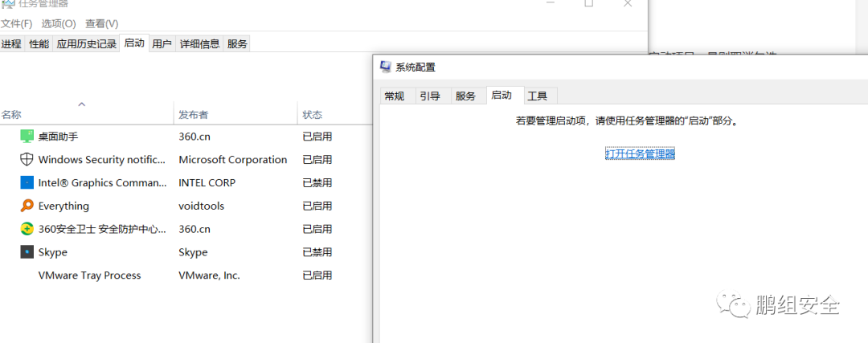
Task: Open the 文件(F) menu
Action: [17, 24]
